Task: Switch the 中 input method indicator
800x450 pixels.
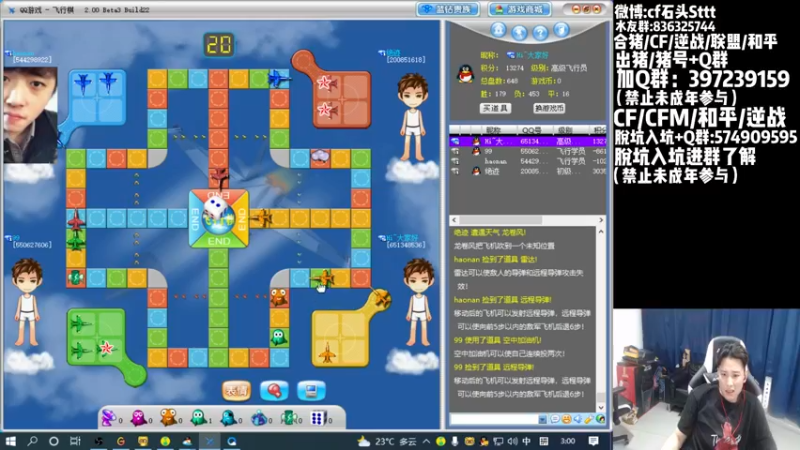Action: (x=527, y=441)
